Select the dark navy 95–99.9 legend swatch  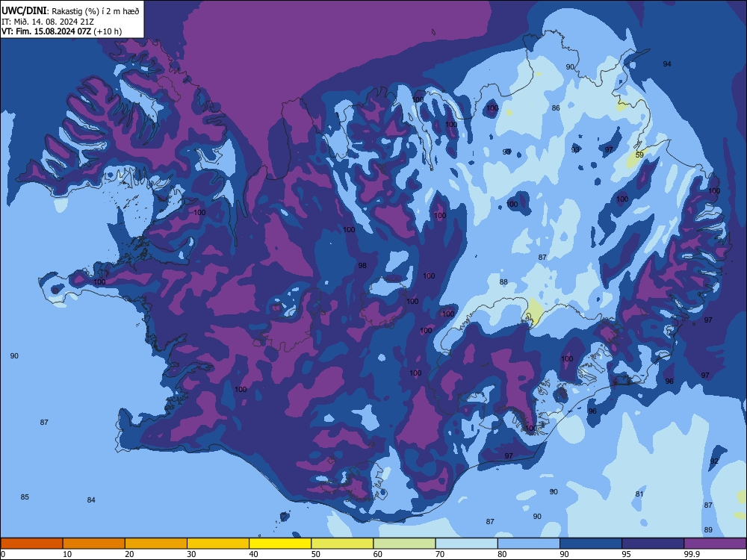653,544
